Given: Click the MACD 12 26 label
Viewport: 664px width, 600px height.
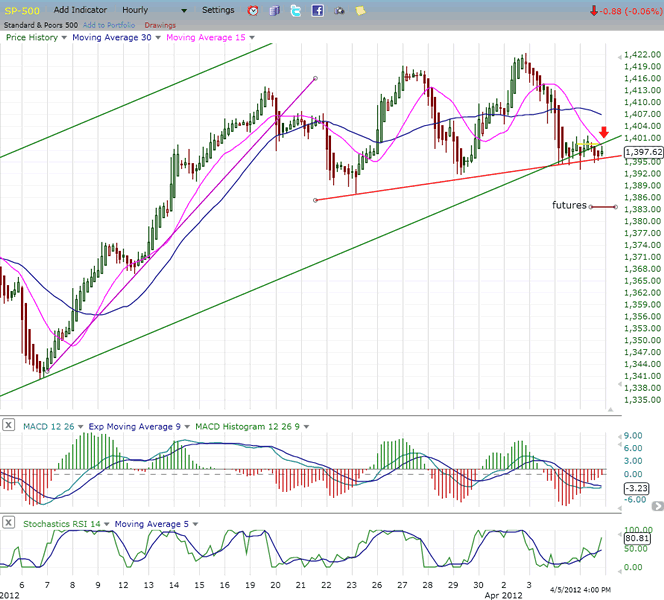Looking at the screenshot, I should pyautogui.click(x=48, y=426).
